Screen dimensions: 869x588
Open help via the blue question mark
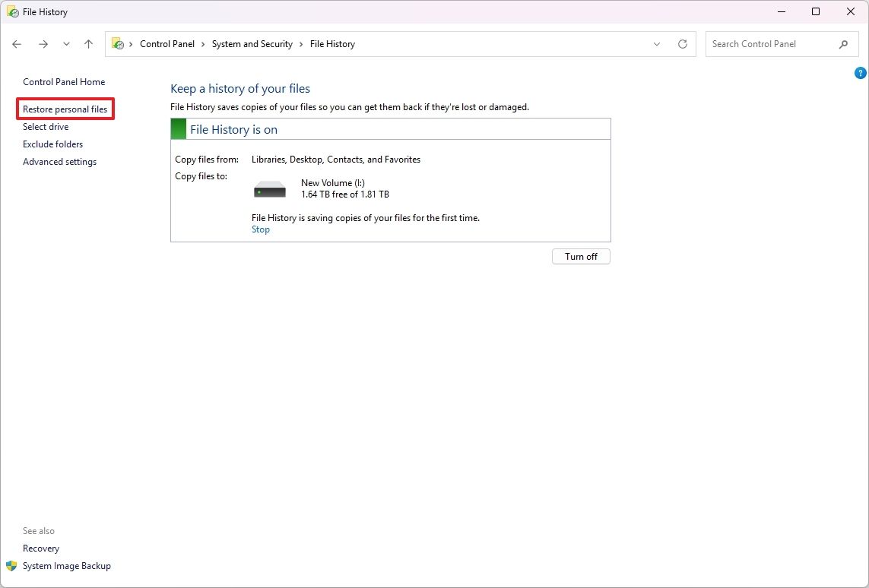coord(860,72)
